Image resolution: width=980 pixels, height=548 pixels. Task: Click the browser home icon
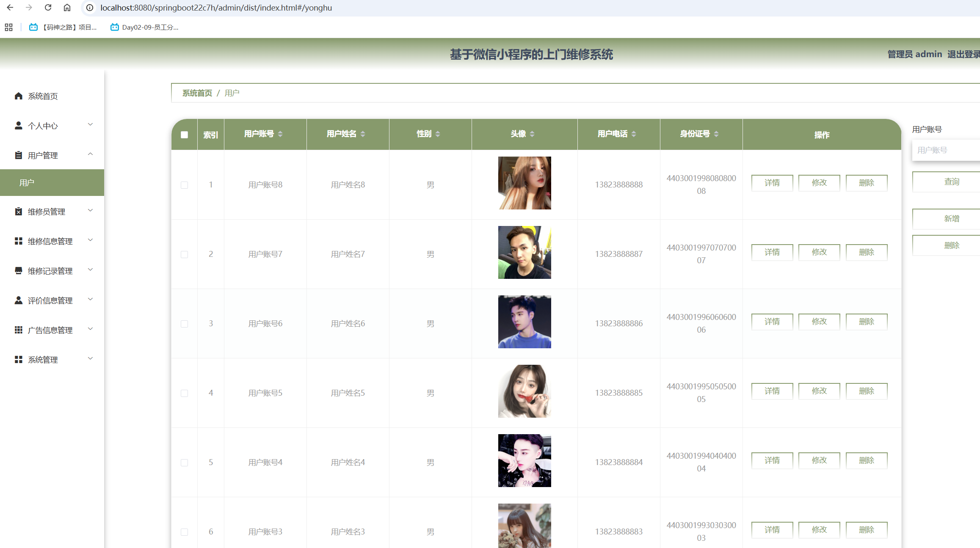(x=67, y=8)
